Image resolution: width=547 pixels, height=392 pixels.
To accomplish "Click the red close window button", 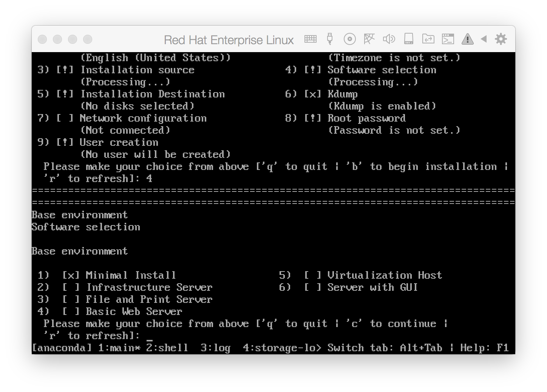I will coord(42,39).
